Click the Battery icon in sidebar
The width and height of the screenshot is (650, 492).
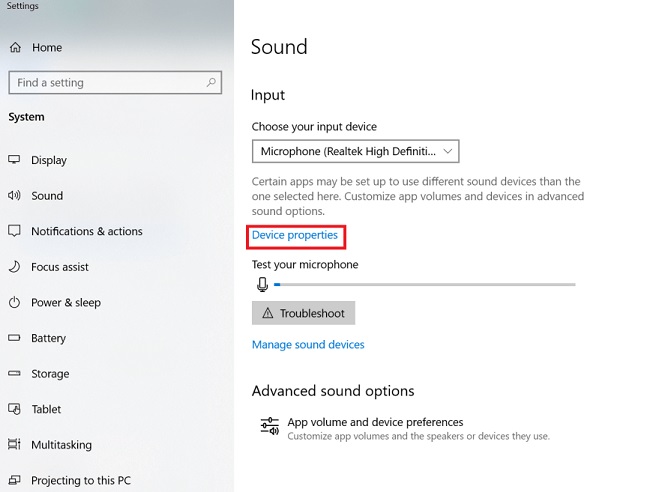pos(14,338)
